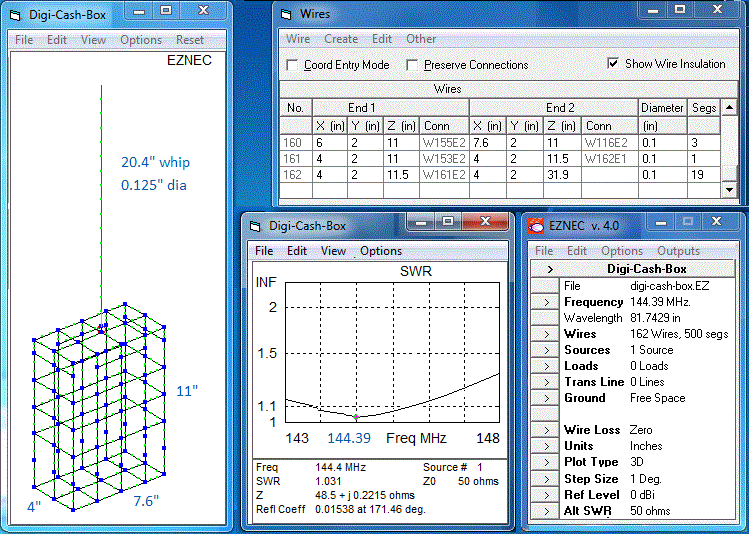Open the Plot Type arrow button

pyautogui.click(x=545, y=462)
